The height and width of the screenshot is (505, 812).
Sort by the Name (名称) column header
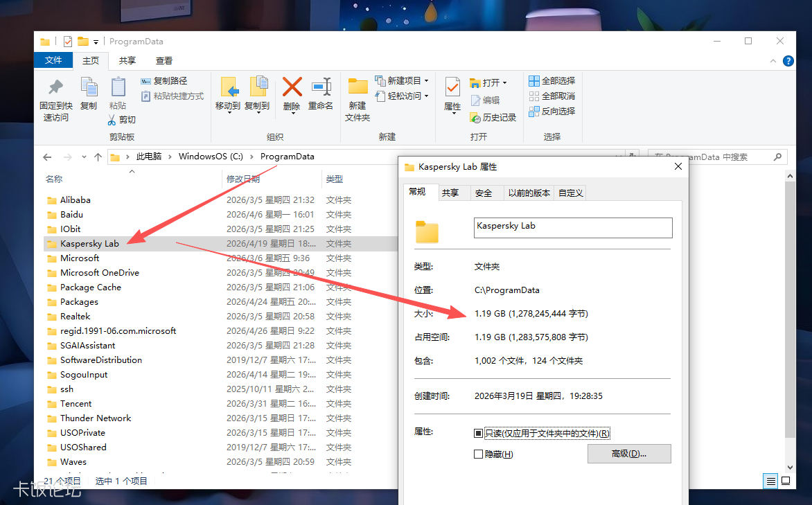pyautogui.click(x=54, y=179)
